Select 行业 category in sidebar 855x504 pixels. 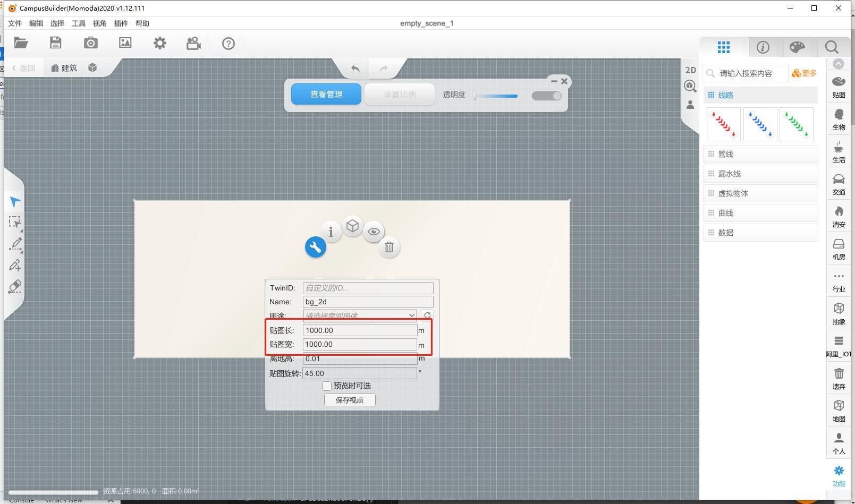coord(839,281)
